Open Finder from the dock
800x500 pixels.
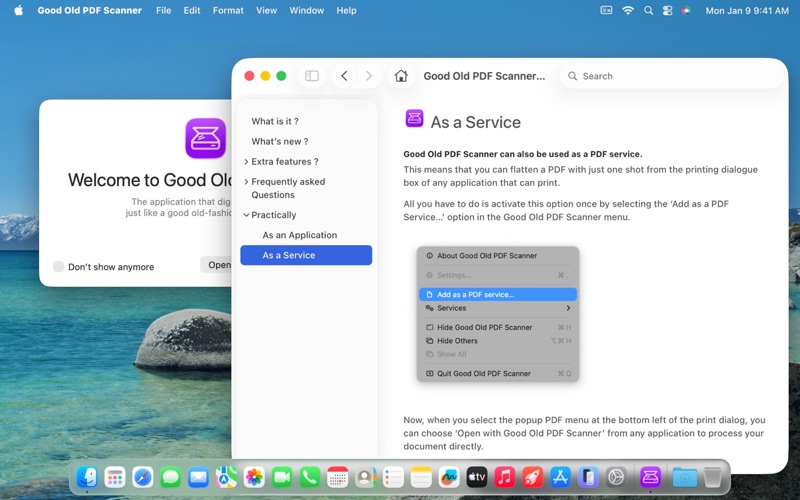87,478
